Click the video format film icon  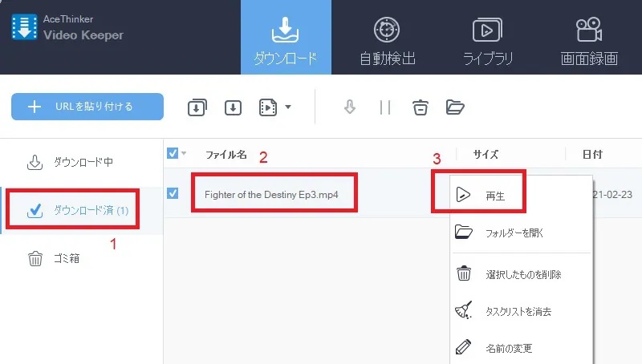click(268, 107)
